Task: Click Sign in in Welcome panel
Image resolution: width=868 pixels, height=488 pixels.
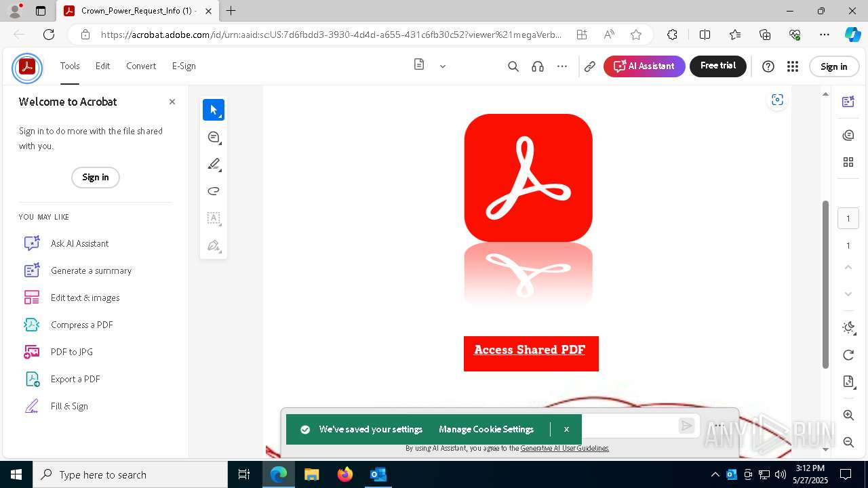Action: pyautogui.click(x=96, y=177)
